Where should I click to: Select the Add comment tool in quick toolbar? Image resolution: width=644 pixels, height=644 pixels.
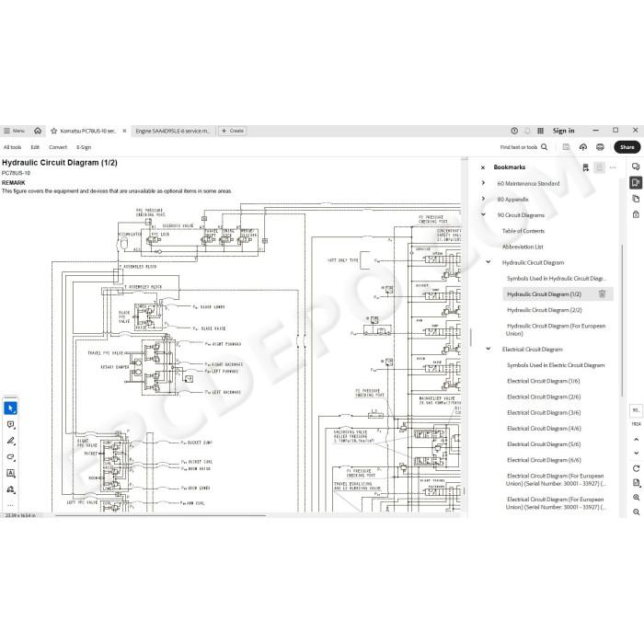tap(11, 424)
